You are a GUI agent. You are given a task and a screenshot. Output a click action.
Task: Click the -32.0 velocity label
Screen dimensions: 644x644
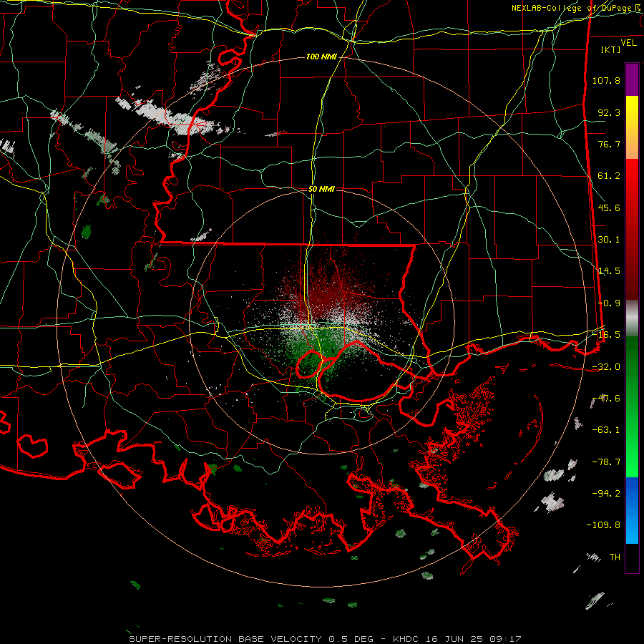click(x=606, y=367)
